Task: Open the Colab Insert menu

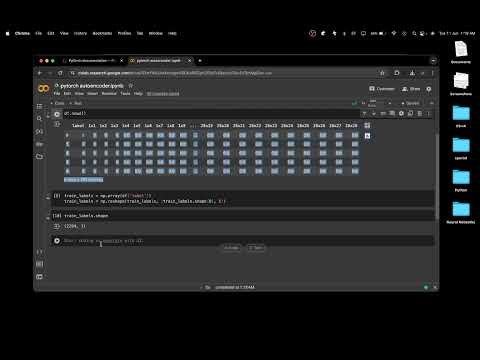Action: tap(93, 94)
